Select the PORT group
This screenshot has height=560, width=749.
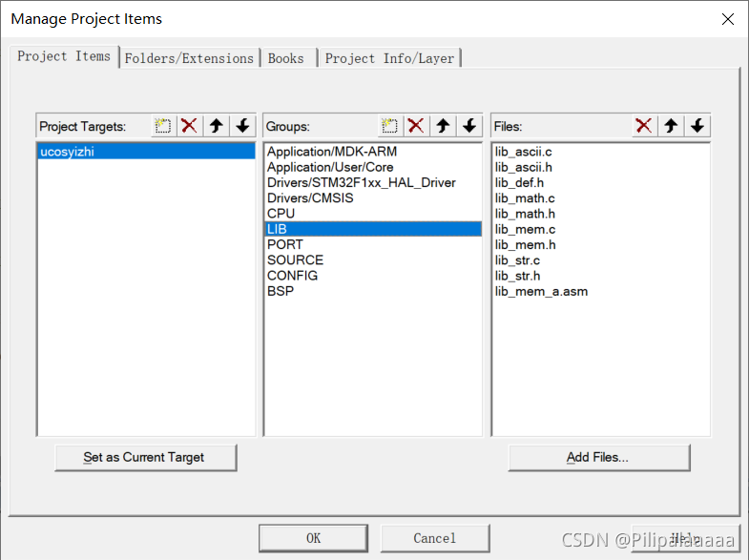tap(373, 244)
